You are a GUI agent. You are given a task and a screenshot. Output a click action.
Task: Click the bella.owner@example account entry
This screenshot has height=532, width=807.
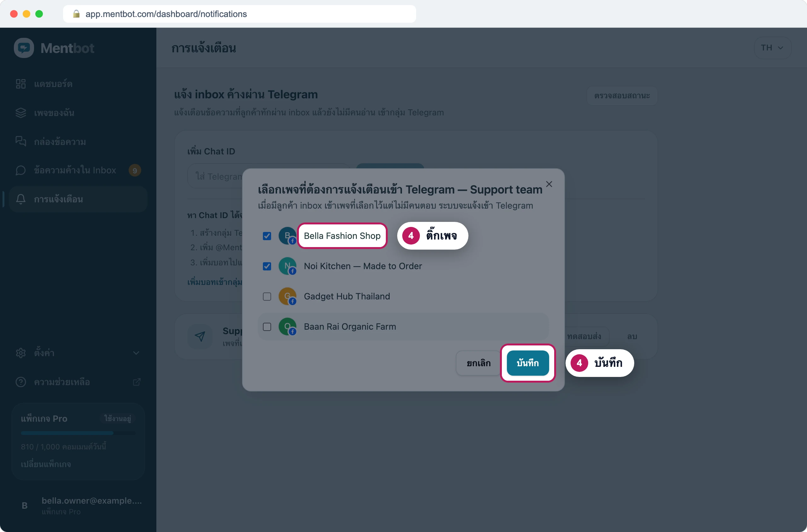78,506
